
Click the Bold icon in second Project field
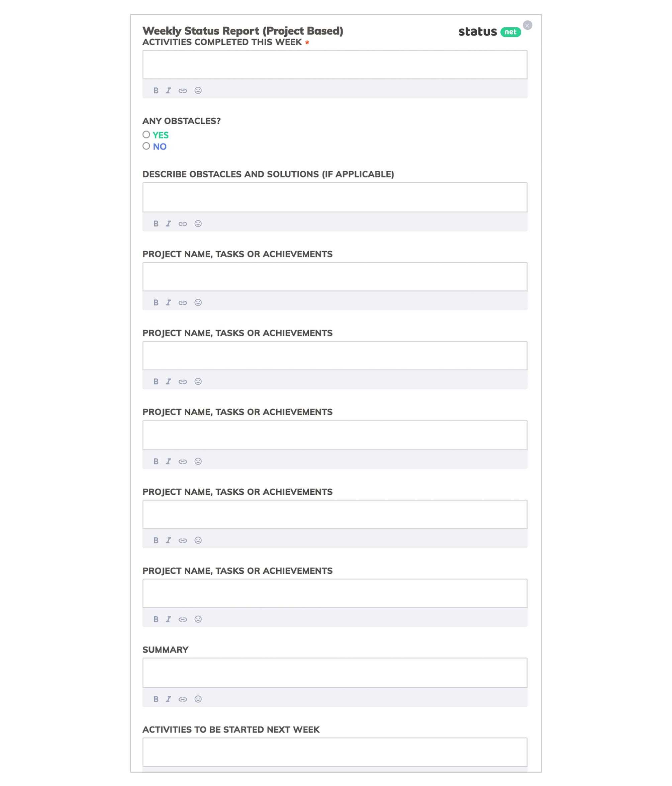pyautogui.click(x=155, y=381)
